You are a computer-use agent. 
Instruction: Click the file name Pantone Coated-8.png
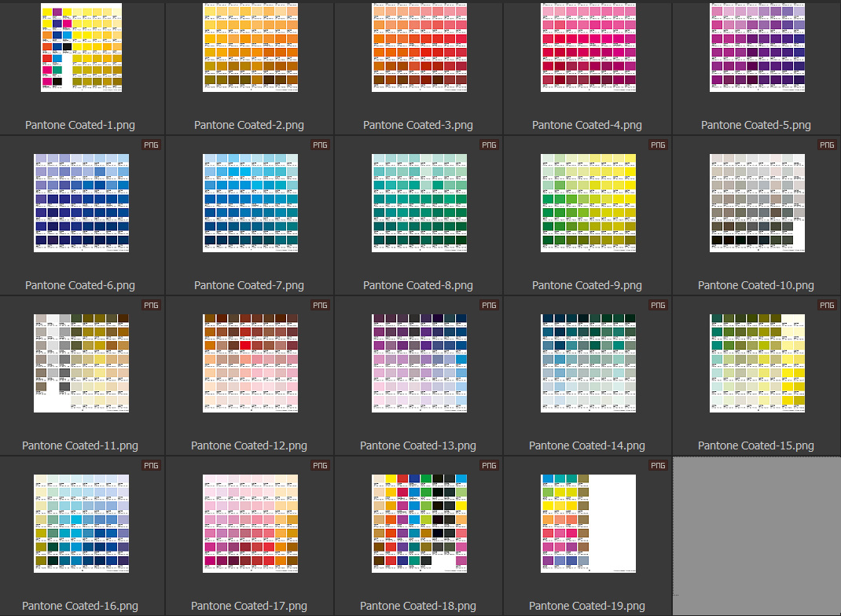click(x=418, y=285)
